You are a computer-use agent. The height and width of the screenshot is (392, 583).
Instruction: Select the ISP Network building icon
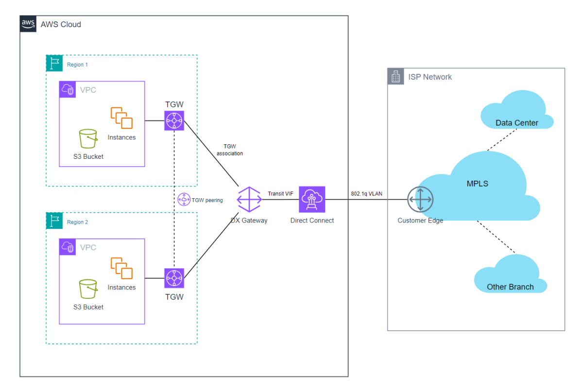(395, 76)
